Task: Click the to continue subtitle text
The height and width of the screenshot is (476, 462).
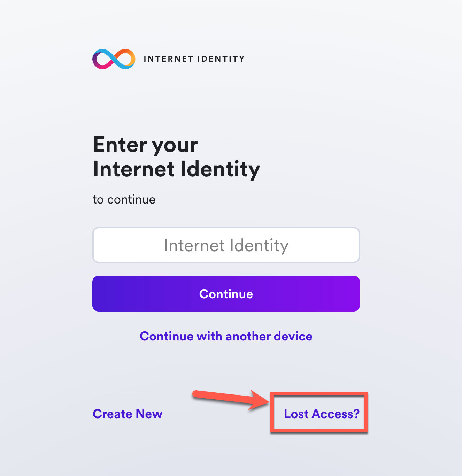Action: (x=124, y=200)
